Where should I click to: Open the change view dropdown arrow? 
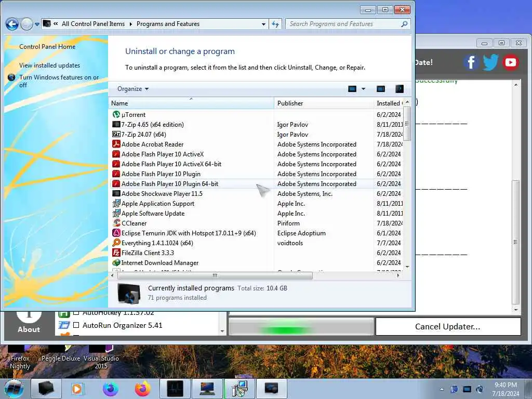click(x=363, y=89)
